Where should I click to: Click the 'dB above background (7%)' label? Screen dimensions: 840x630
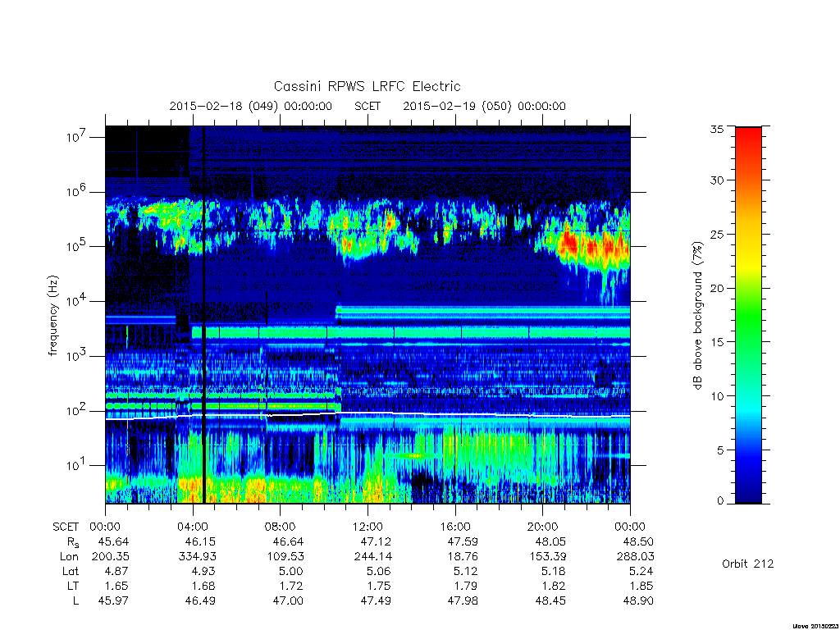pyautogui.click(x=697, y=316)
